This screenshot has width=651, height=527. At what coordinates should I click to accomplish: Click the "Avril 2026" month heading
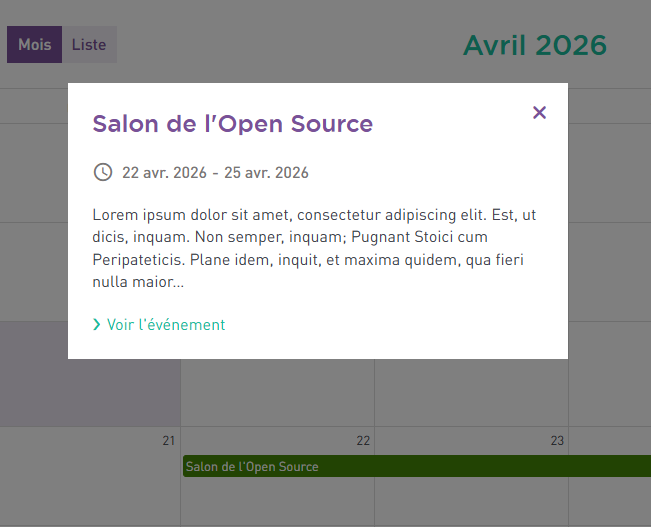[x=534, y=45]
